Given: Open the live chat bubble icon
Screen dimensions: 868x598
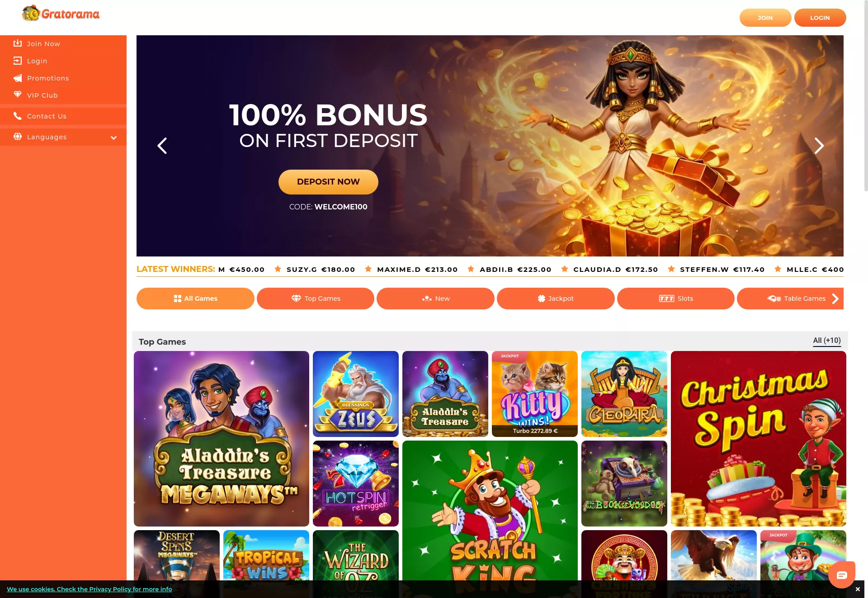Looking at the screenshot, I should pos(842,574).
